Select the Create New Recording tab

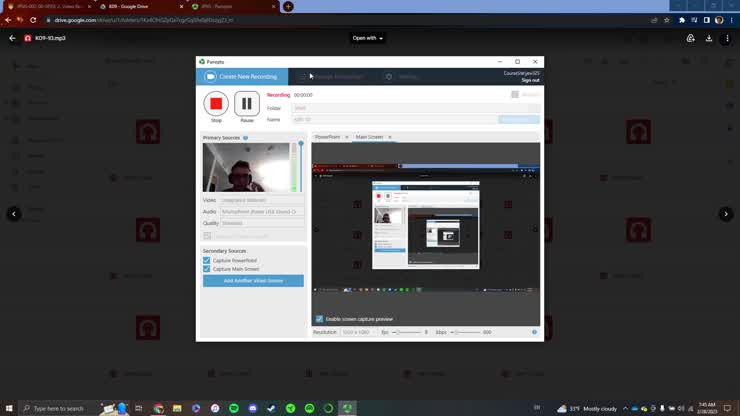pos(242,77)
